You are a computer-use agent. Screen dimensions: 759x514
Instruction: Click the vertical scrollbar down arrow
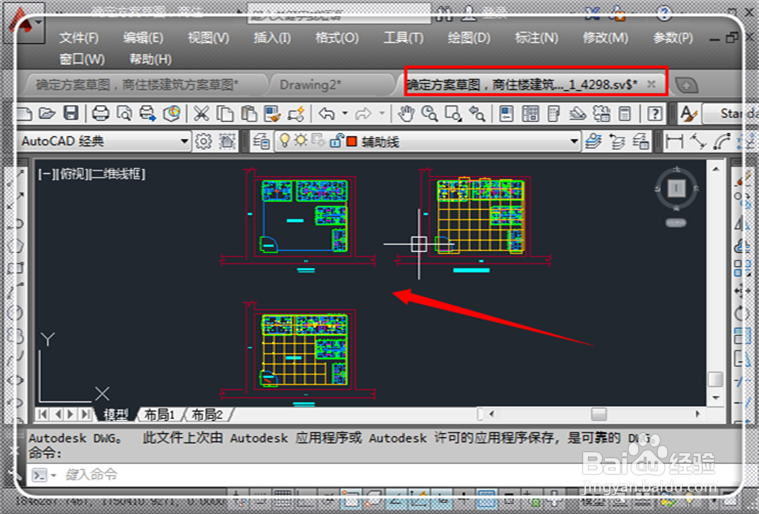716,398
